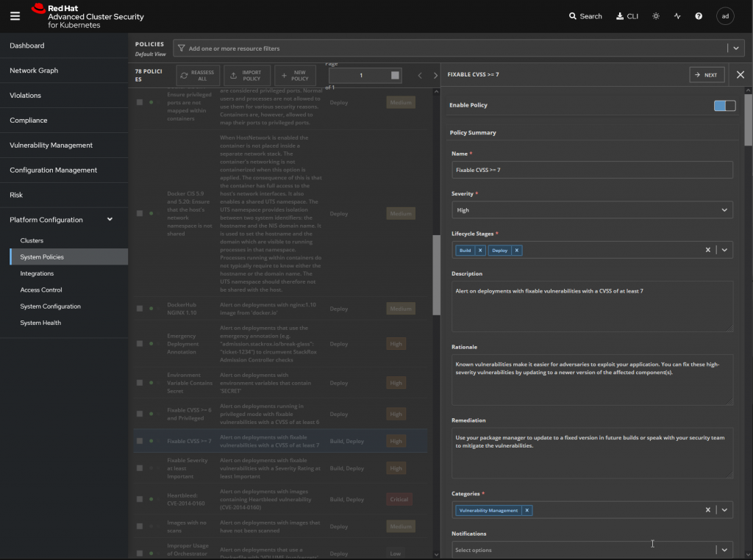Click the policy Name input field
The height and width of the screenshot is (560, 753).
(592, 170)
